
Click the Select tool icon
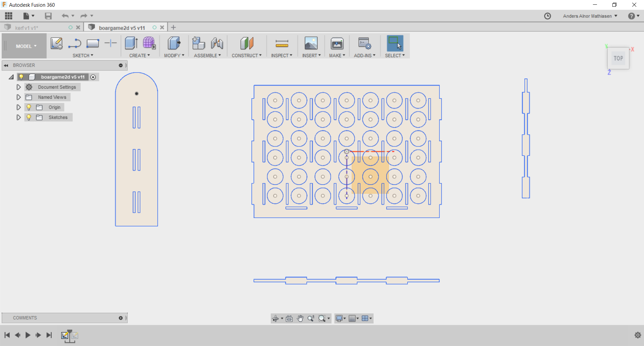pyautogui.click(x=395, y=43)
